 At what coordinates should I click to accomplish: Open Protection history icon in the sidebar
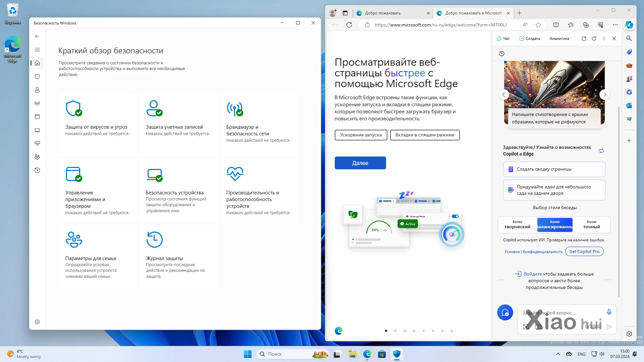point(37,170)
